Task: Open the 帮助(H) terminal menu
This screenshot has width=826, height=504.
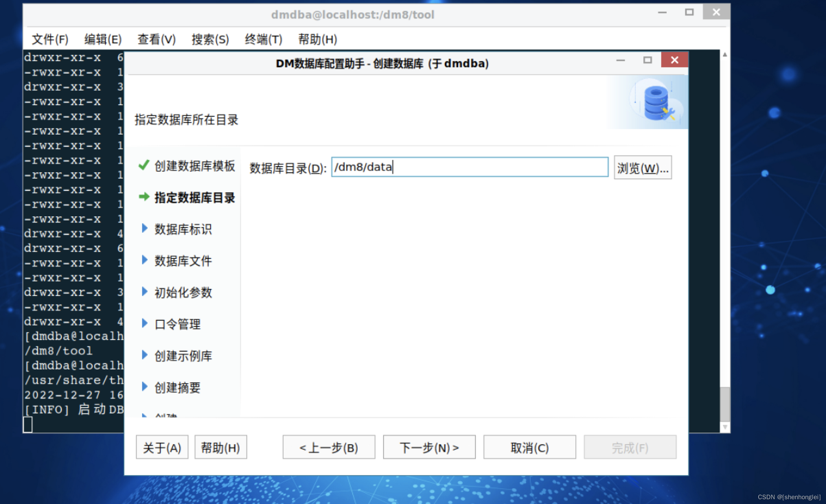Action: 318,39
